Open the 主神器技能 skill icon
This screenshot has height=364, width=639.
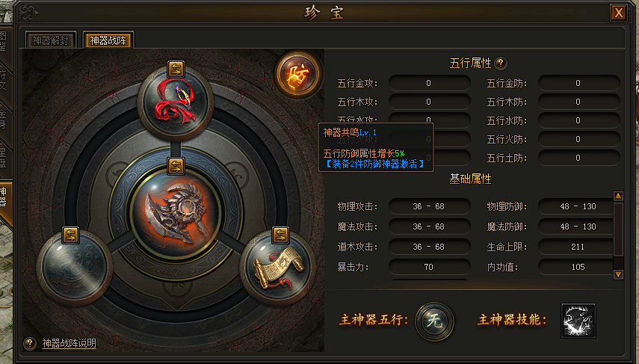click(578, 321)
